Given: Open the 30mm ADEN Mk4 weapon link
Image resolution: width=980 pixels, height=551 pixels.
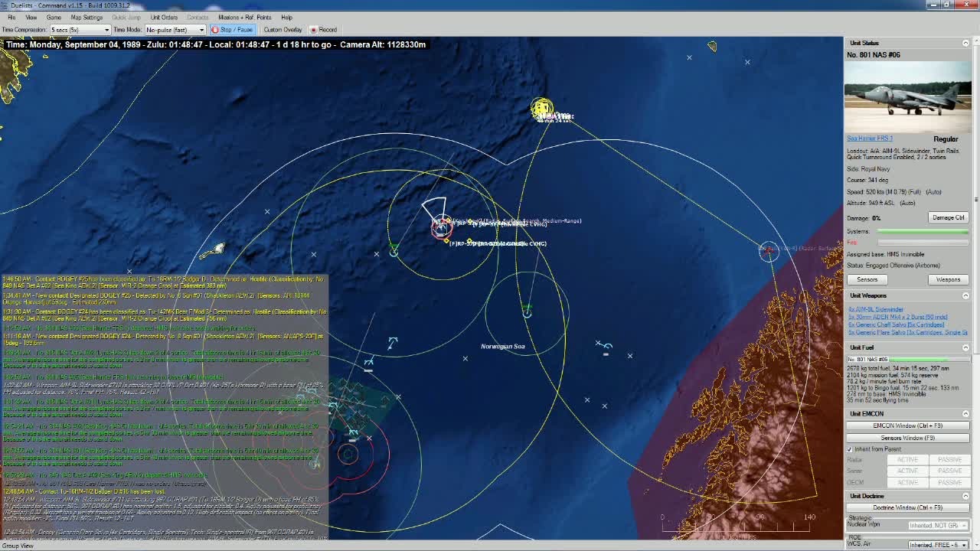Looking at the screenshot, I should click(x=897, y=317).
